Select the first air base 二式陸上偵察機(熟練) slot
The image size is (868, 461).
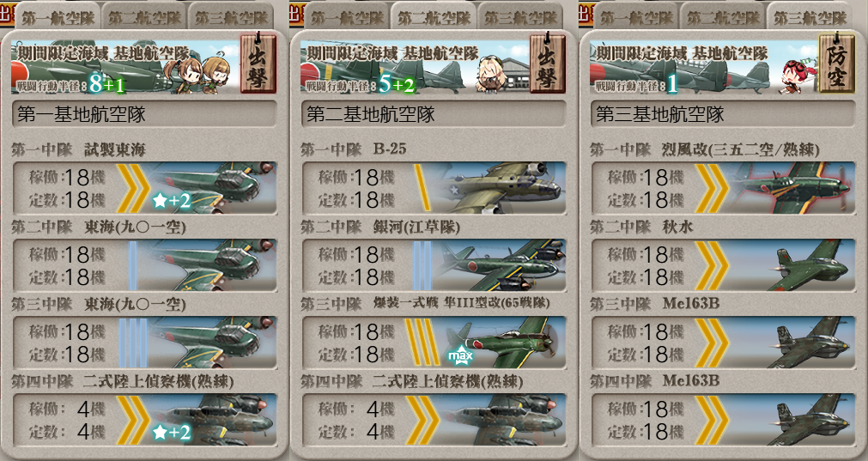pos(144,420)
